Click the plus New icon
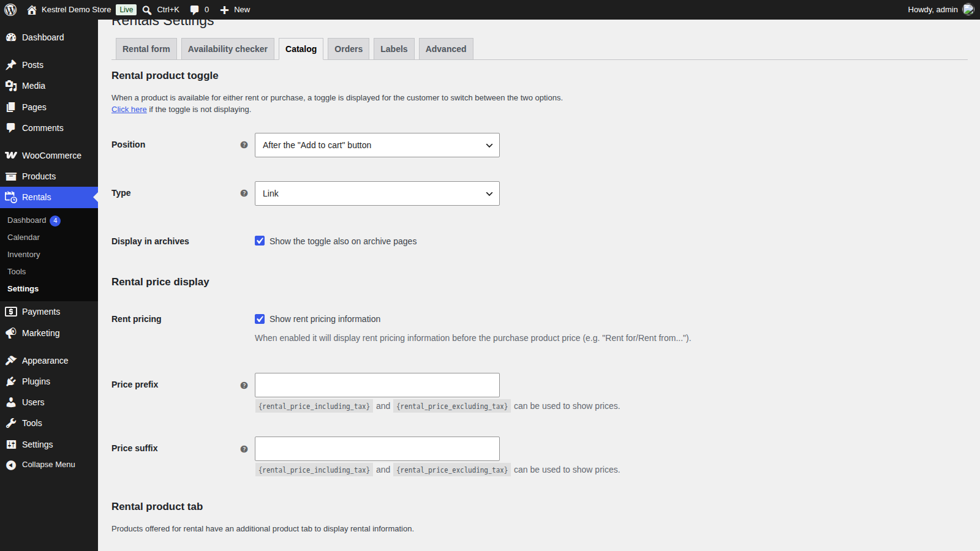 pyautogui.click(x=224, y=10)
